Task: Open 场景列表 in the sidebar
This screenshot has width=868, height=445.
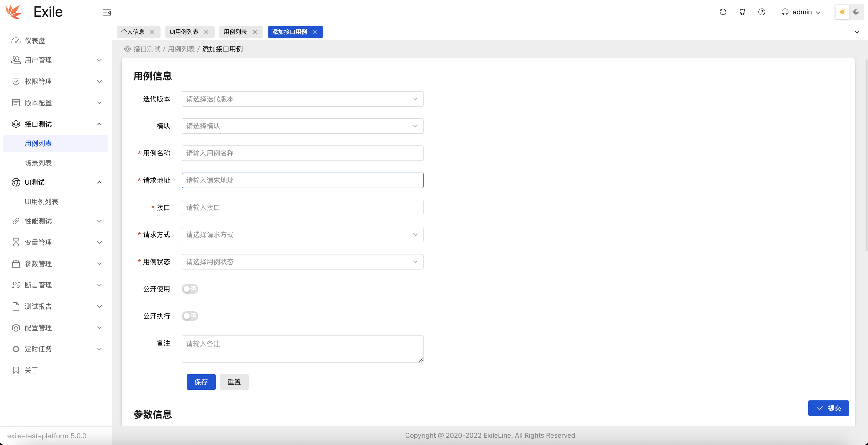Action: 38,163
